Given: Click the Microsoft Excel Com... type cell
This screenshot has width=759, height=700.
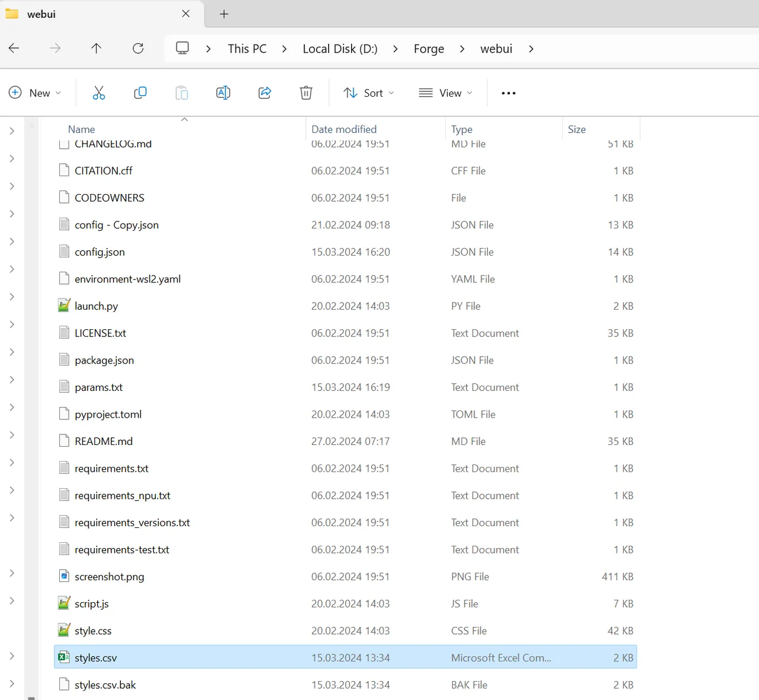Looking at the screenshot, I should (x=501, y=658).
